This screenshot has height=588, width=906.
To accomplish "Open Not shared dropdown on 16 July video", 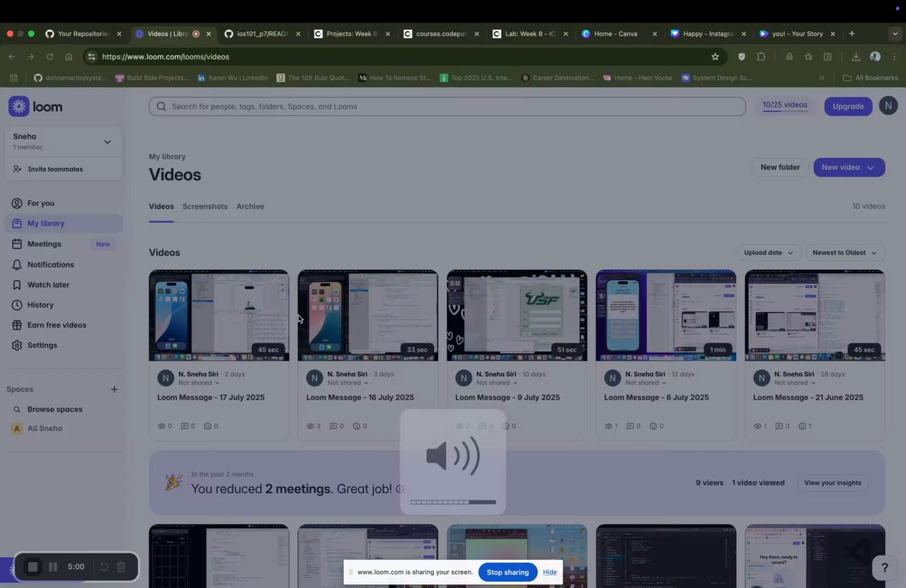I will tap(348, 383).
